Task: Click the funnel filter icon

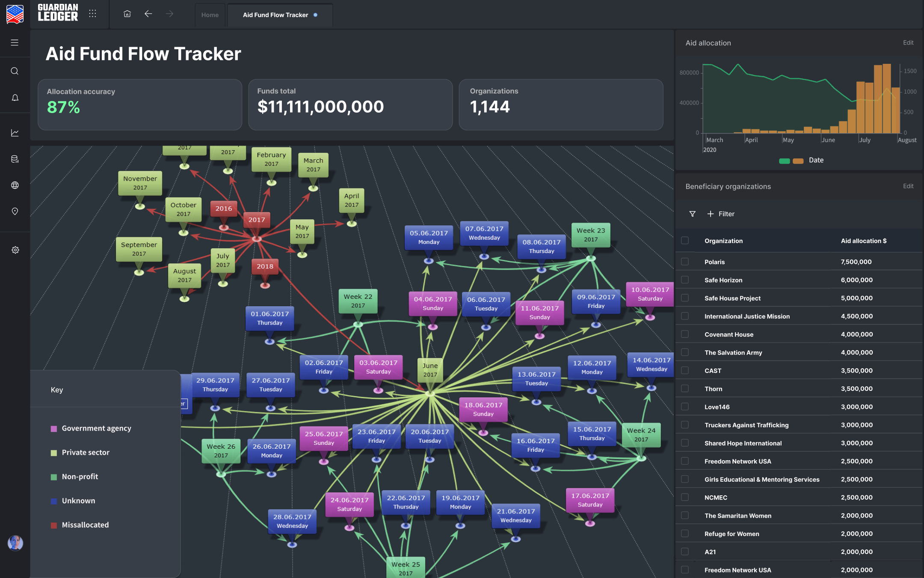Action: point(692,214)
